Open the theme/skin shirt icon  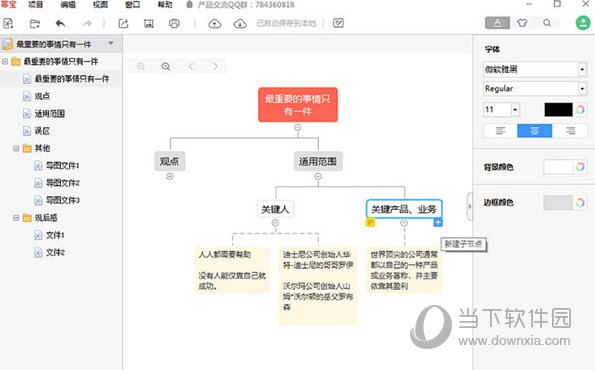pyautogui.click(x=522, y=23)
